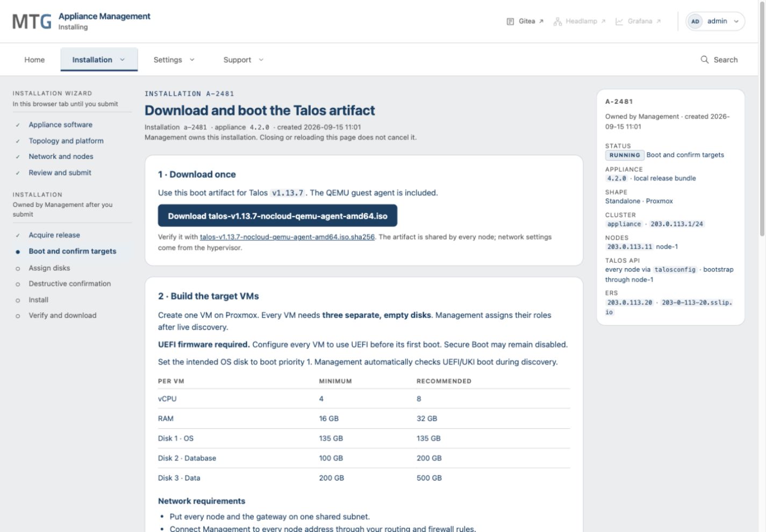Click the 203.0.113.1/24 cluster subnet
Viewport: 766px width, 532px height.
pyautogui.click(x=677, y=224)
